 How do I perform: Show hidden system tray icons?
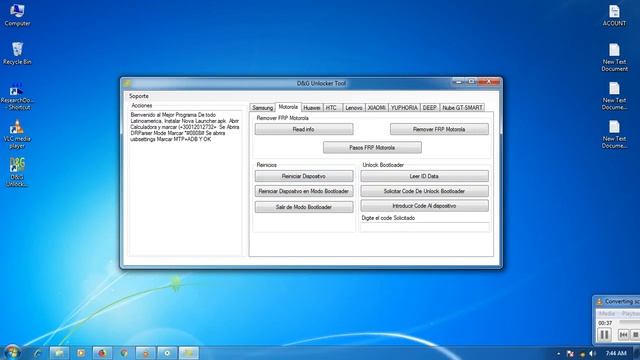[x=558, y=353]
